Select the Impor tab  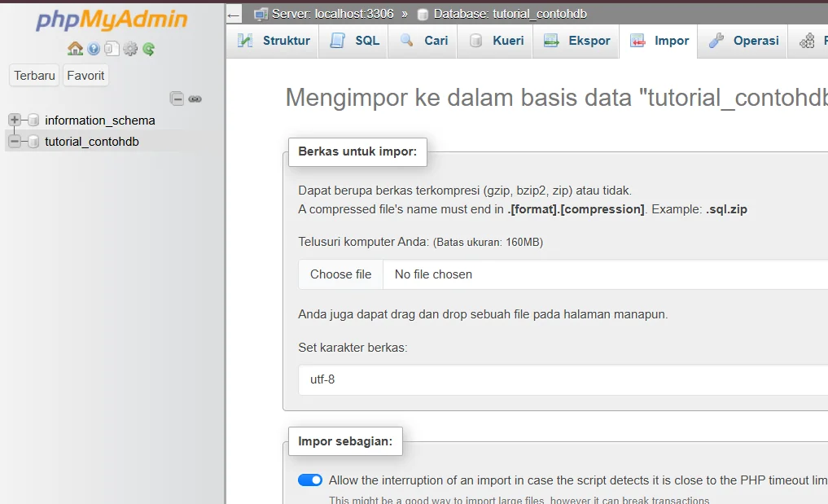[x=659, y=41]
